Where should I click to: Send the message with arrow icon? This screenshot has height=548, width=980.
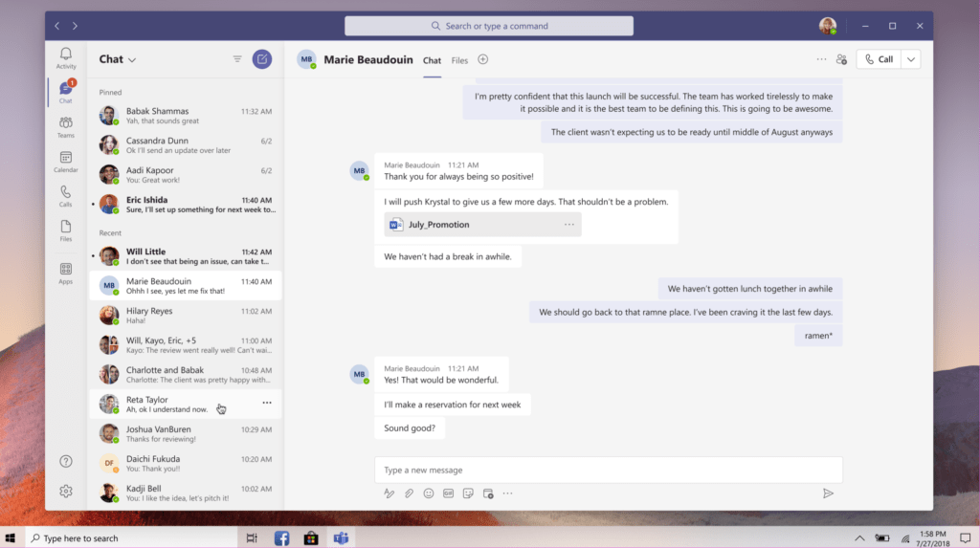(x=828, y=493)
